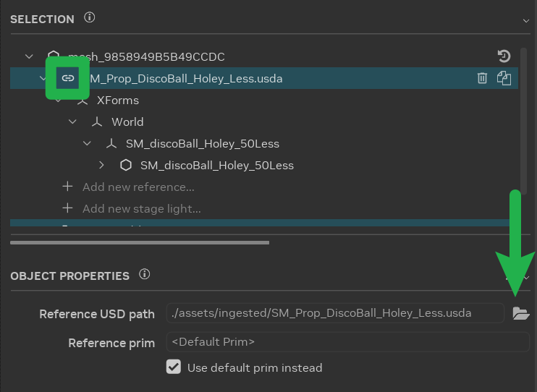The width and height of the screenshot is (537, 392).
Task: Expand the SM_discoBall_Holey_50Less mesh node
Action: 101,165
